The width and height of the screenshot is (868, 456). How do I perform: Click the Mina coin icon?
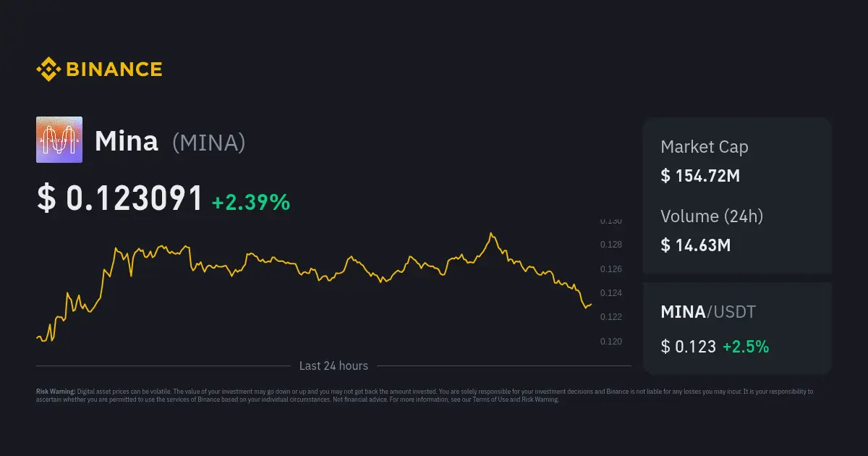point(59,140)
